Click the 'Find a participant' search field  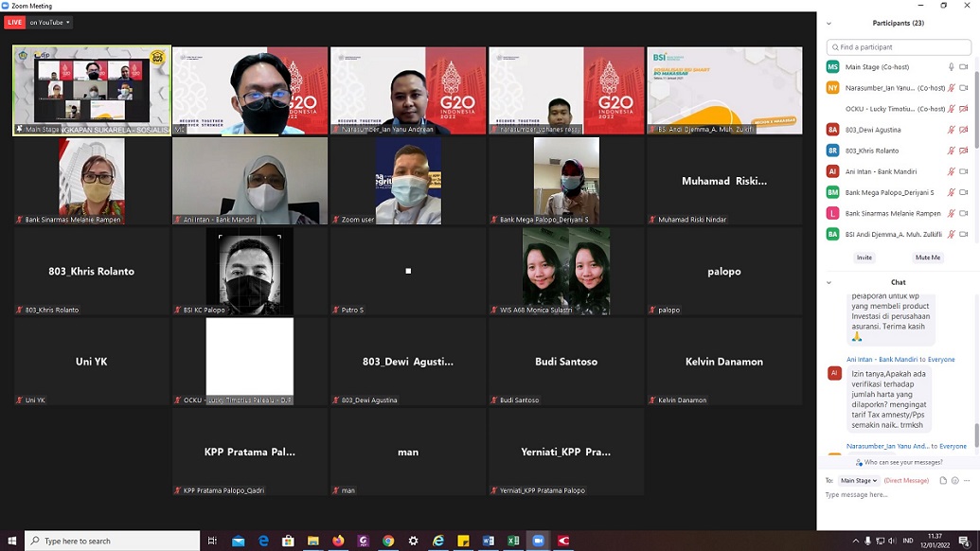tap(898, 46)
